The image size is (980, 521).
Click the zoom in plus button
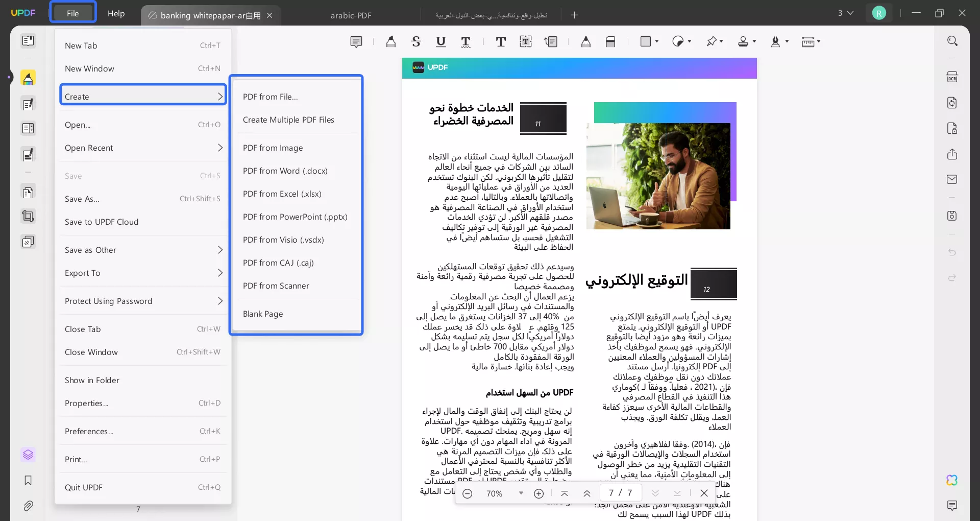pos(538,493)
